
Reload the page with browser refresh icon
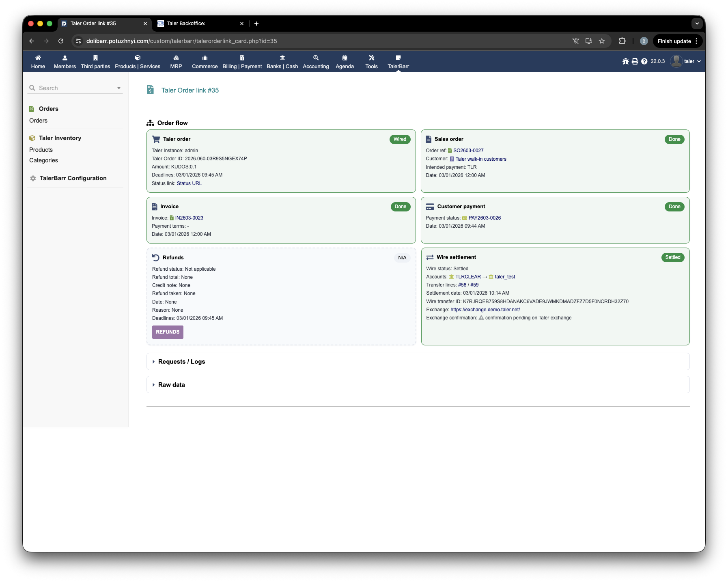click(61, 41)
